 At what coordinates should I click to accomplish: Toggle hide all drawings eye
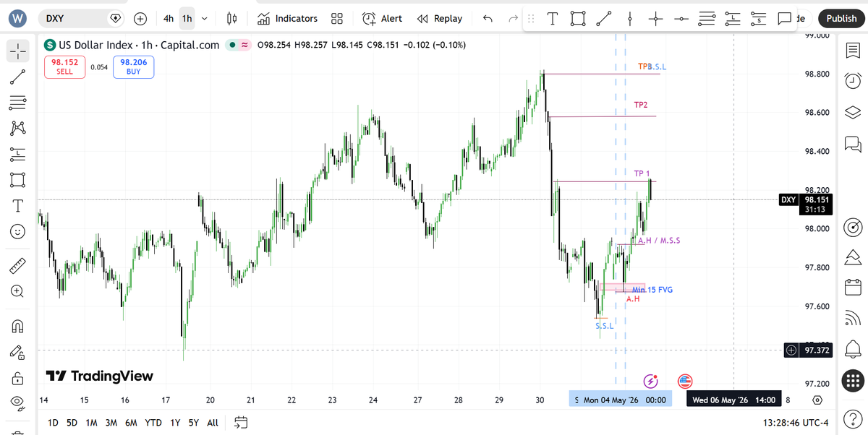[19, 404]
